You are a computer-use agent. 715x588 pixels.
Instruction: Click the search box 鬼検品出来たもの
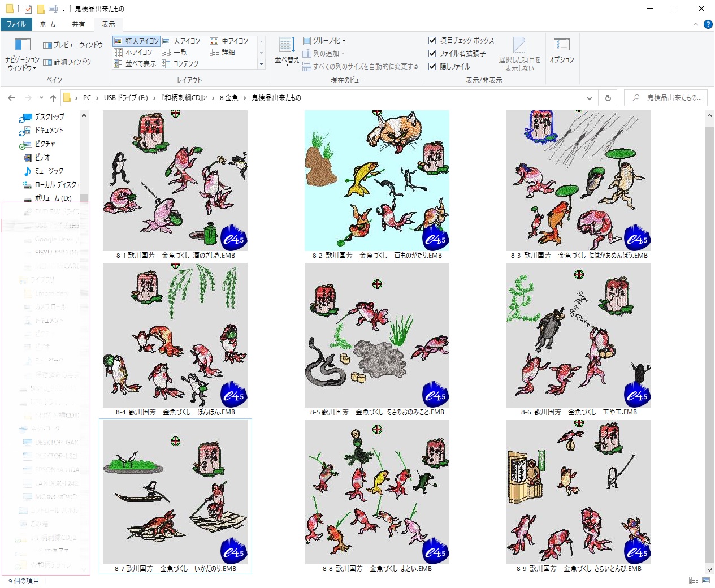[667, 98]
